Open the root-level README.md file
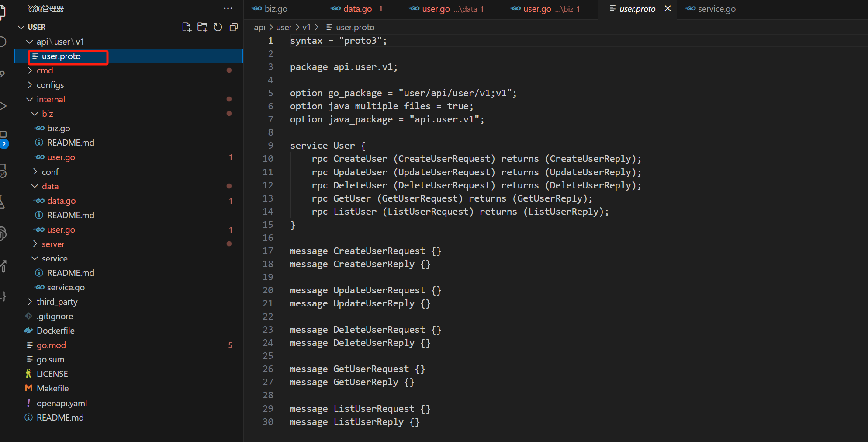The height and width of the screenshot is (442, 868). (128, 418)
